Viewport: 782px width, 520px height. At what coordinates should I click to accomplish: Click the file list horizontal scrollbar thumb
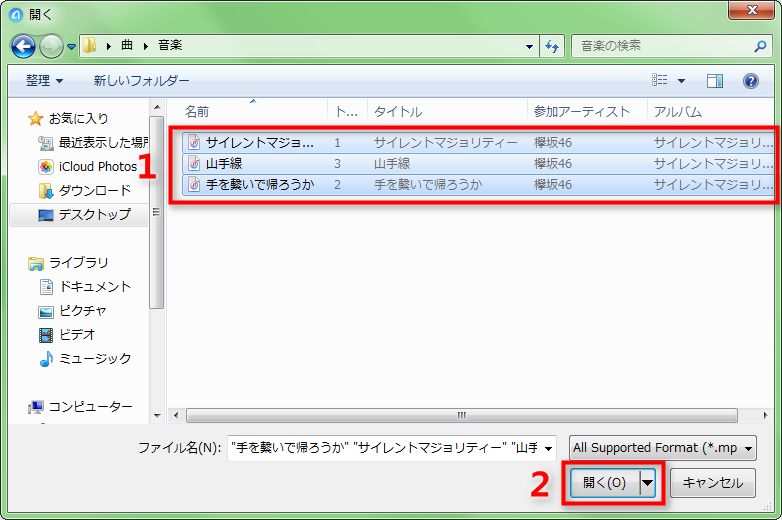click(x=462, y=415)
